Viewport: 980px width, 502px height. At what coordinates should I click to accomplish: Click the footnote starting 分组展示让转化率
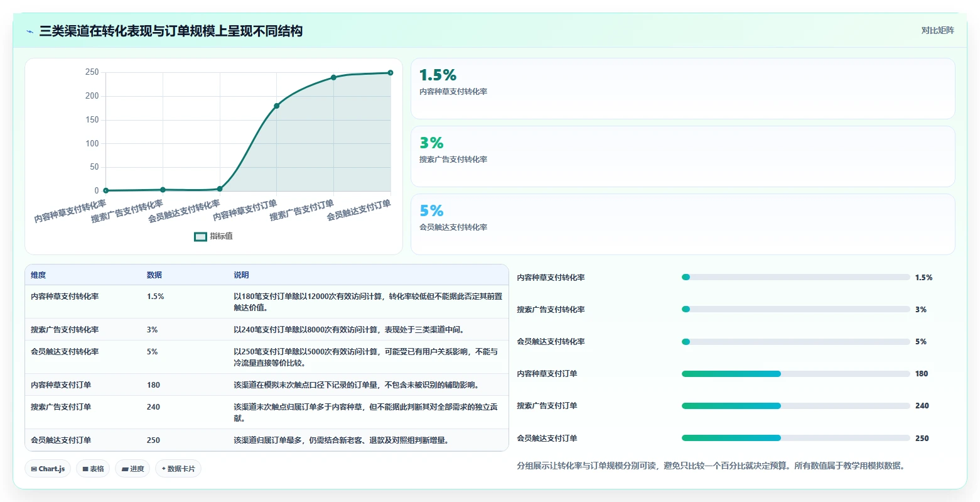[711, 466]
